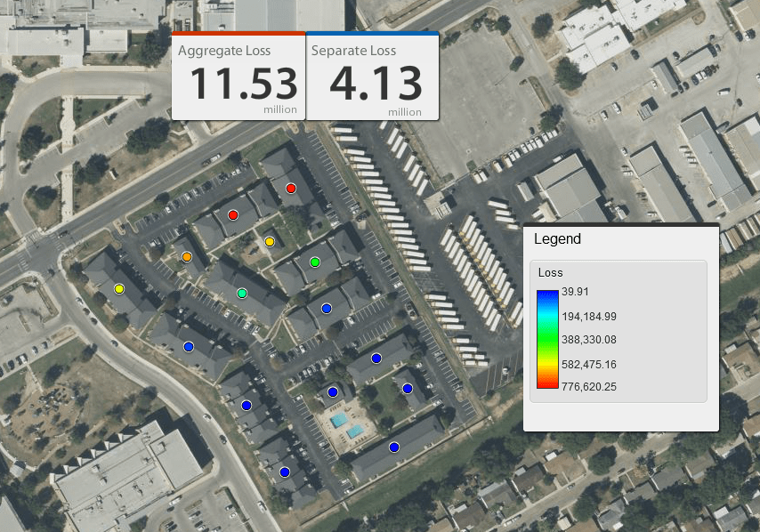Click the orange loss marker on the map
The image size is (760, 532).
187,257
